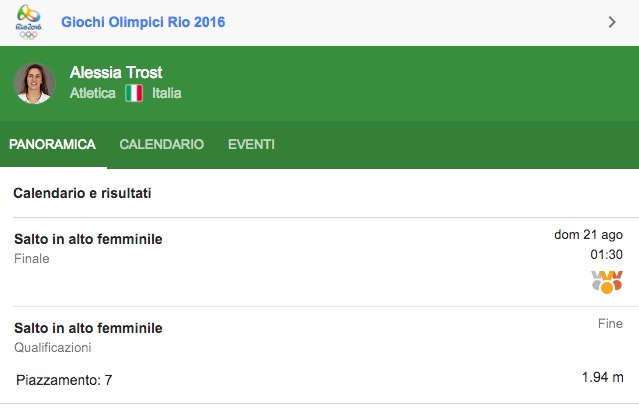Click the Italia country label
The image size is (639, 420).
pos(166,94)
